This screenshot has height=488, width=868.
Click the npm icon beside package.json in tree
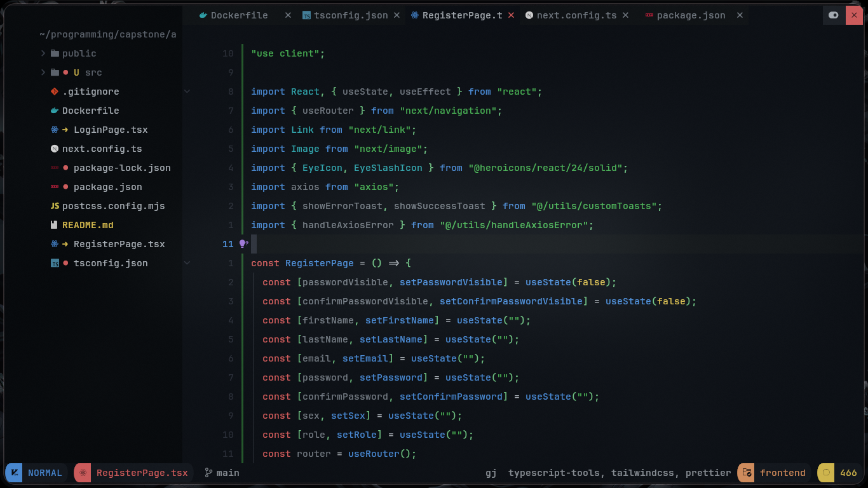point(55,187)
